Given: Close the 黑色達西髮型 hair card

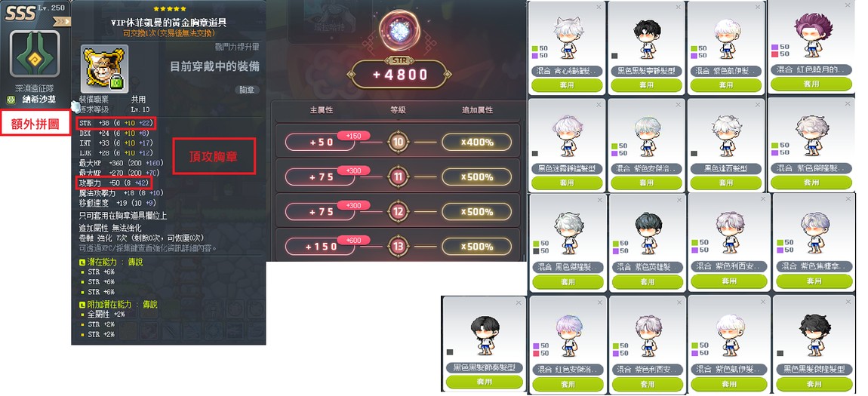Looking at the screenshot, I should [x=758, y=105].
